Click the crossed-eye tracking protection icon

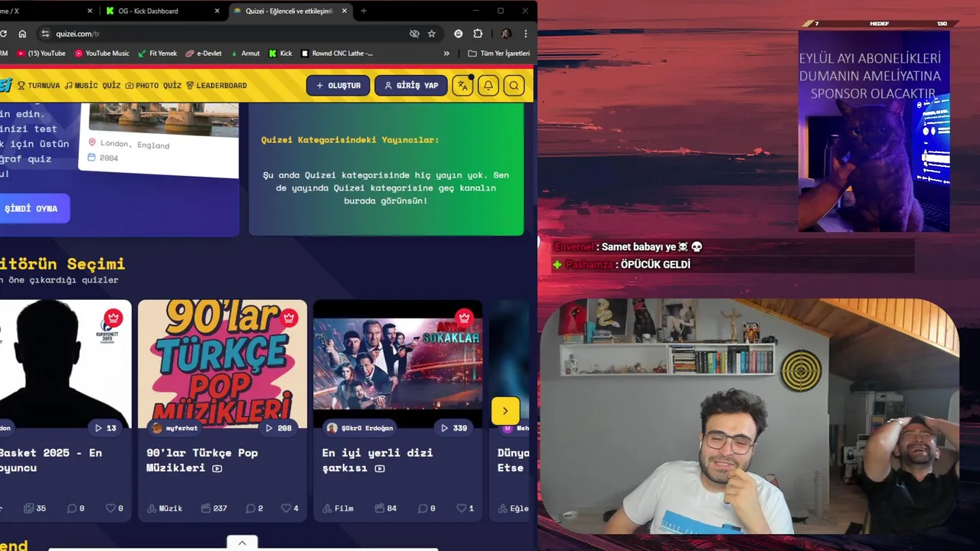[x=414, y=34]
